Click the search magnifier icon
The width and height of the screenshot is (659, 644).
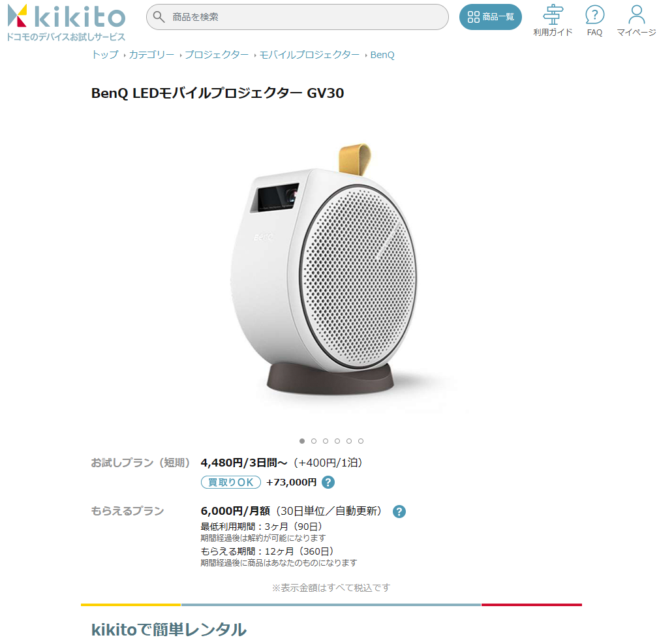(159, 17)
